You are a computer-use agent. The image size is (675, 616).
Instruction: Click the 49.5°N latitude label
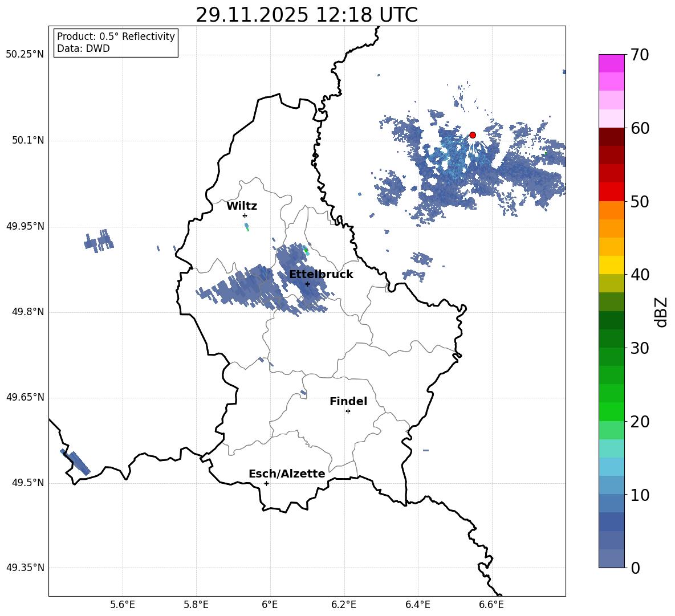[27, 483]
